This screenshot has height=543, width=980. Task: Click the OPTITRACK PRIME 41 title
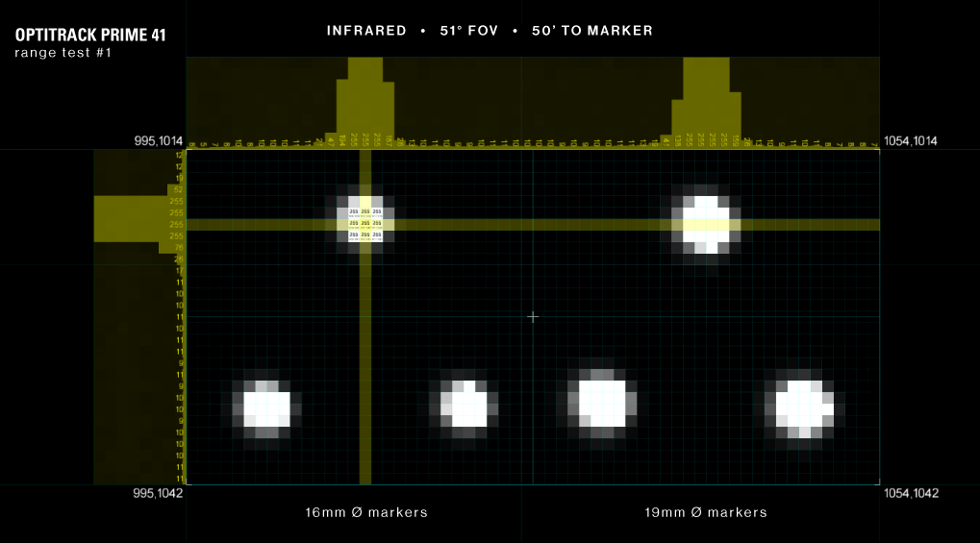coord(90,36)
